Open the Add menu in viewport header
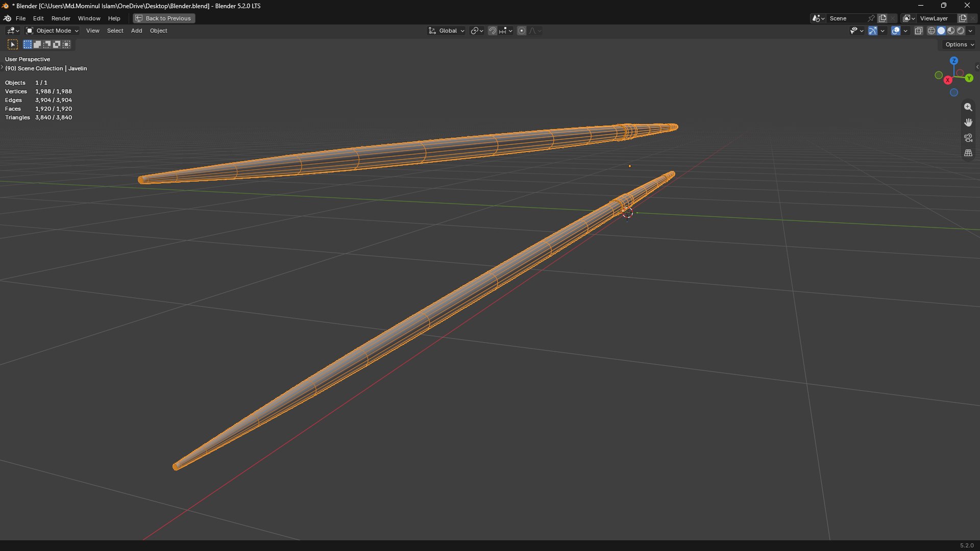The height and width of the screenshot is (551, 980). 136,31
